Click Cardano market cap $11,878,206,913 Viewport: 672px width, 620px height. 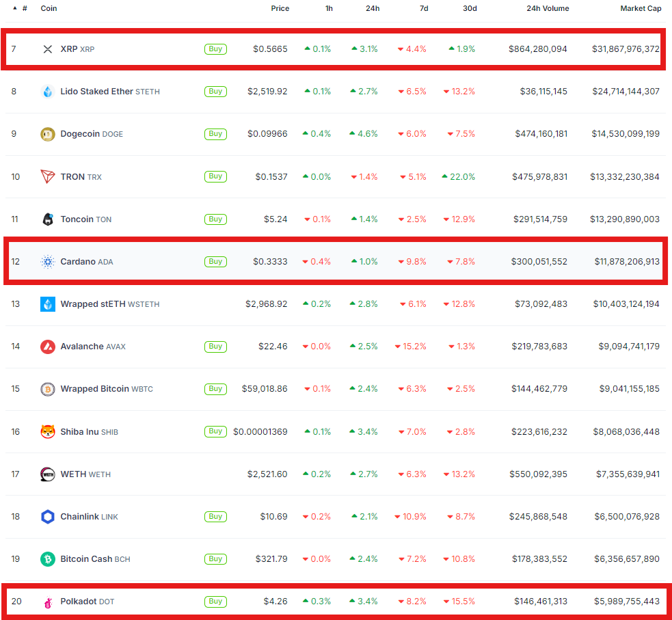coord(627,261)
